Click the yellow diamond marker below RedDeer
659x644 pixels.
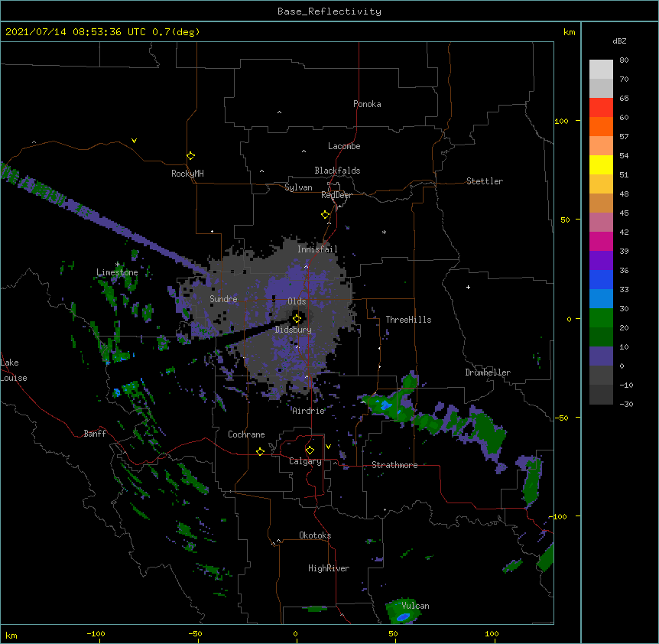coord(325,215)
